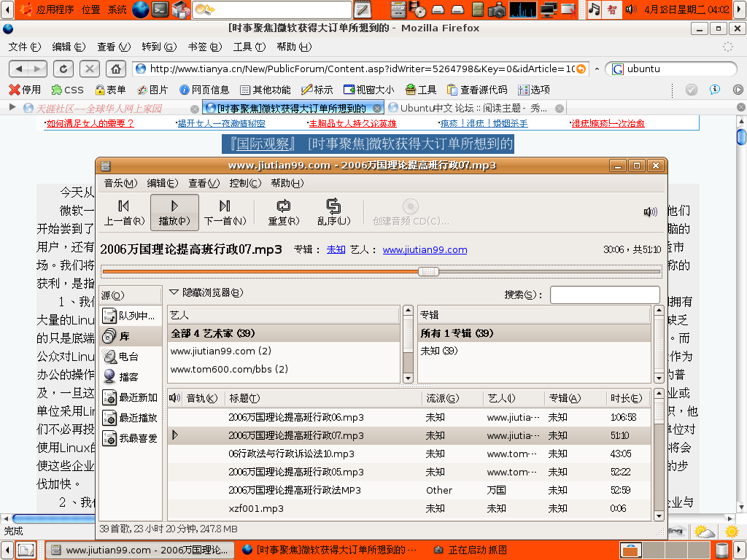
Task: Toggle shuffle mode in Rhythmbox
Action: (x=333, y=212)
